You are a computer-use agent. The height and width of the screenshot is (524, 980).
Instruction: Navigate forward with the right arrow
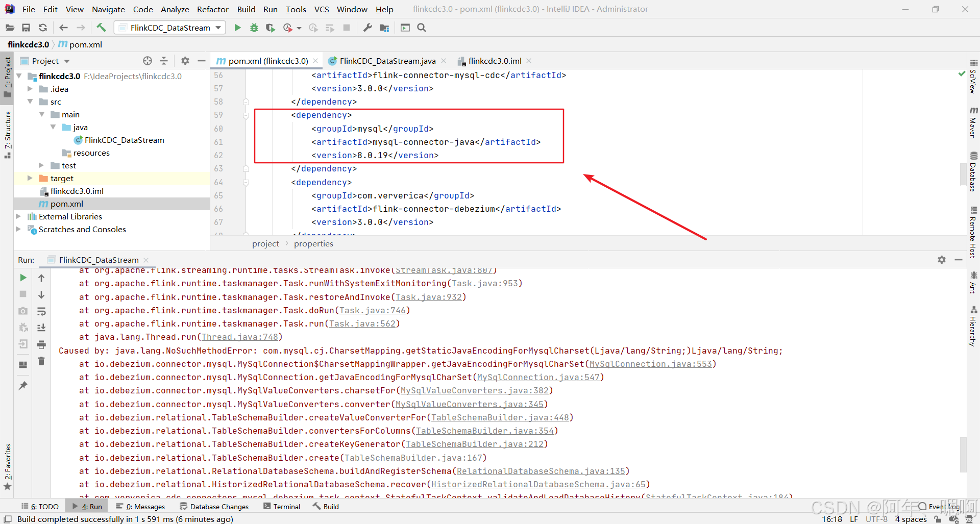coord(81,28)
